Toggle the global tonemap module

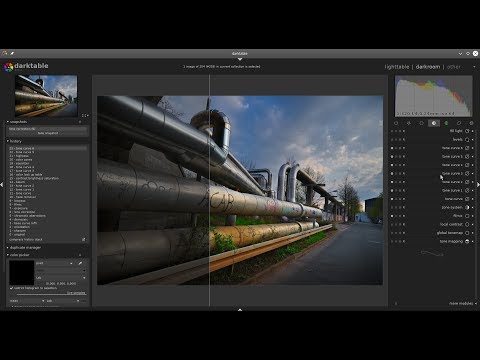(392, 233)
